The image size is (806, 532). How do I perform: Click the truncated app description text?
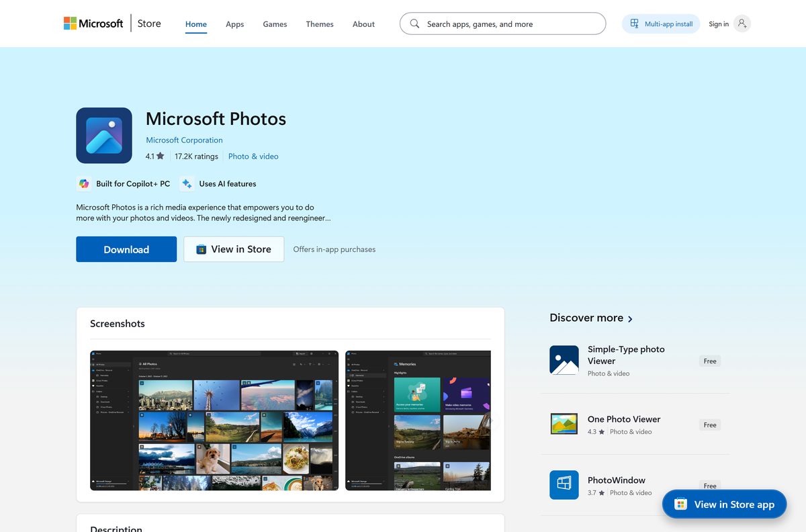tap(203, 213)
